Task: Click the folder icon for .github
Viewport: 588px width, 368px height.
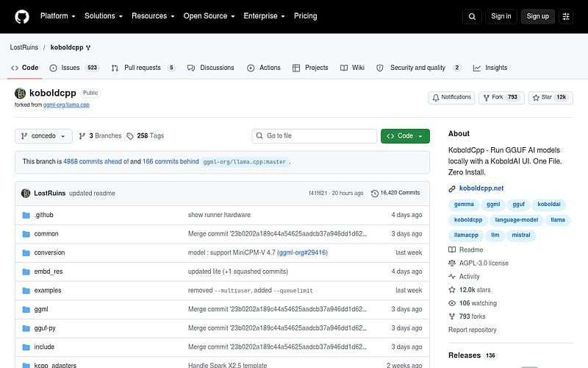Action: [x=26, y=215]
